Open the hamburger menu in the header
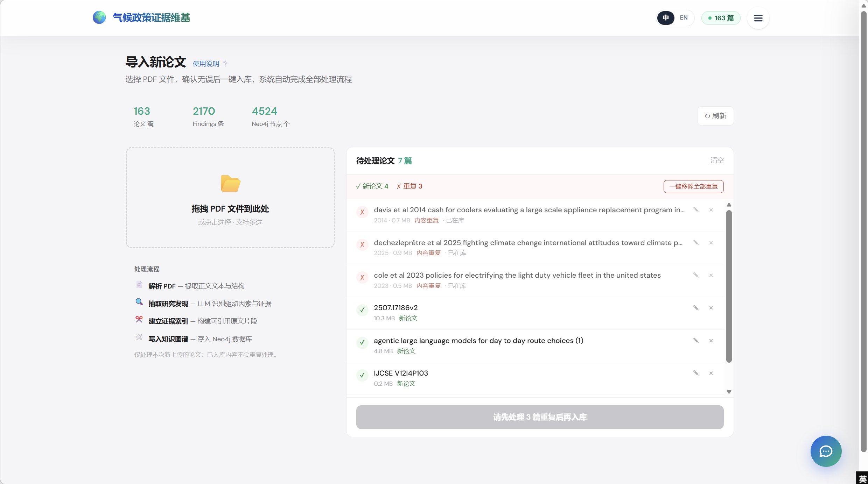The height and width of the screenshot is (484, 868). (758, 18)
